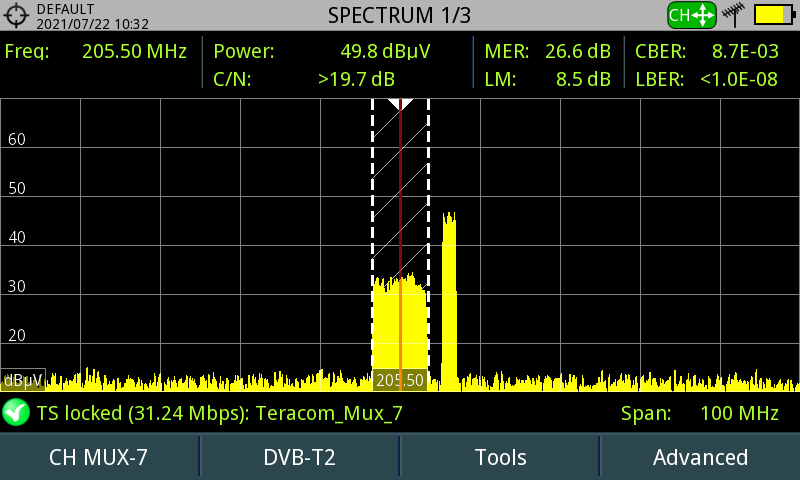Viewport: 800px width, 480px height.
Task: Open the Tools softkey menu
Action: pyautogui.click(x=500, y=457)
